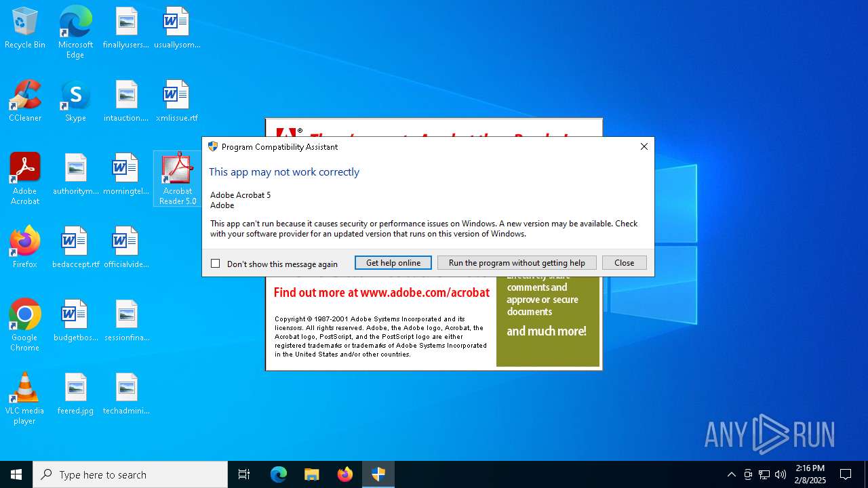This screenshot has height=488, width=868.
Task: Select the Adobe Acrobat desktop shortcut
Action: [x=25, y=179]
